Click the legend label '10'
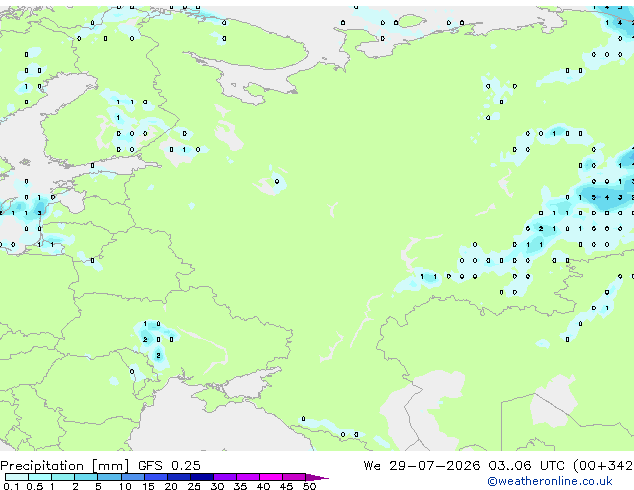The height and width of the screenshot is (490, 634). tap(125, 486)
